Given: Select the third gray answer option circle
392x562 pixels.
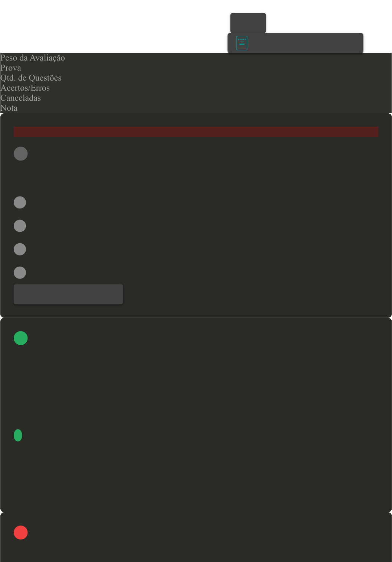Looking at the screenshot, I should [20, 249].
